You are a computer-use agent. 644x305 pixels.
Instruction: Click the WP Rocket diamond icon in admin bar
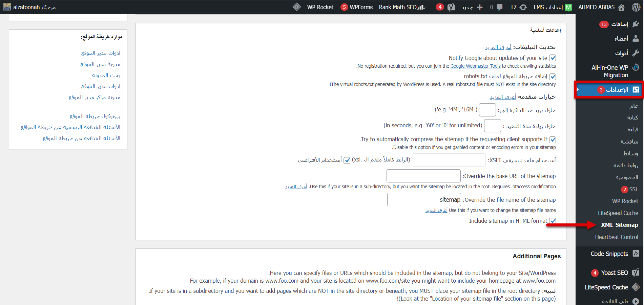point(297,7)
